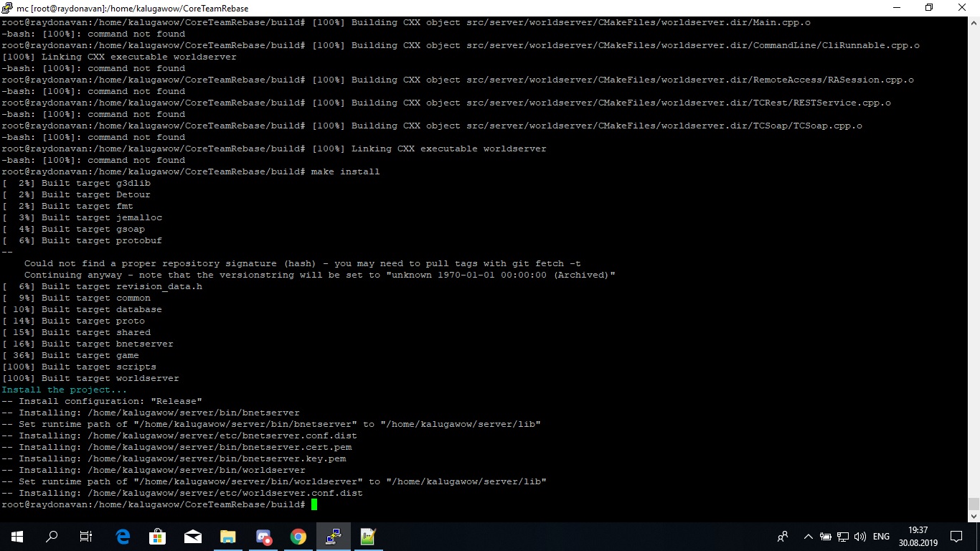This screenshot has width=980, height=551.
Task: Open taskbar search magnifier
Action: 52,536
